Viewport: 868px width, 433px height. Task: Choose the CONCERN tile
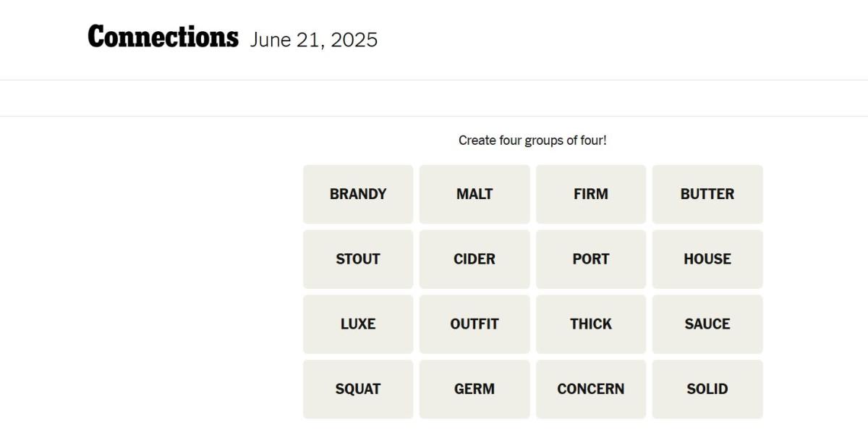pos(591,389)
